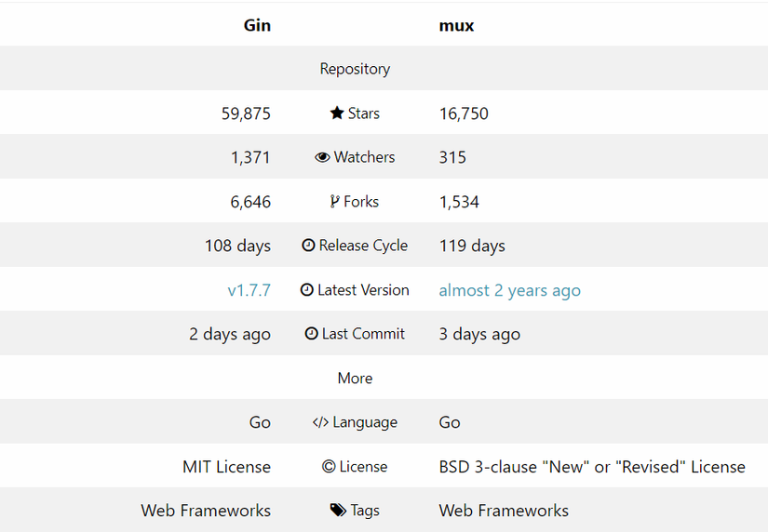Click the Gin column header
The width and height of the screenshot is (768, 532).
point(257,25)
